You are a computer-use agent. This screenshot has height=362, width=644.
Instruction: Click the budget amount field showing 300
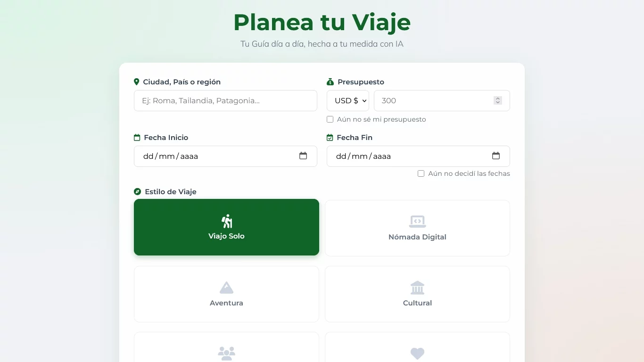point(442,100)
